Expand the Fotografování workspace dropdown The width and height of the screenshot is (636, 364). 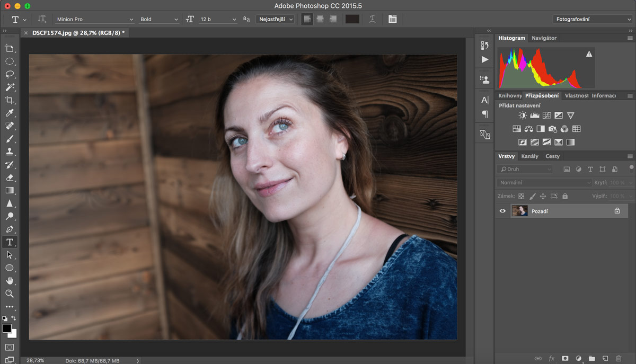click(592, 19)
